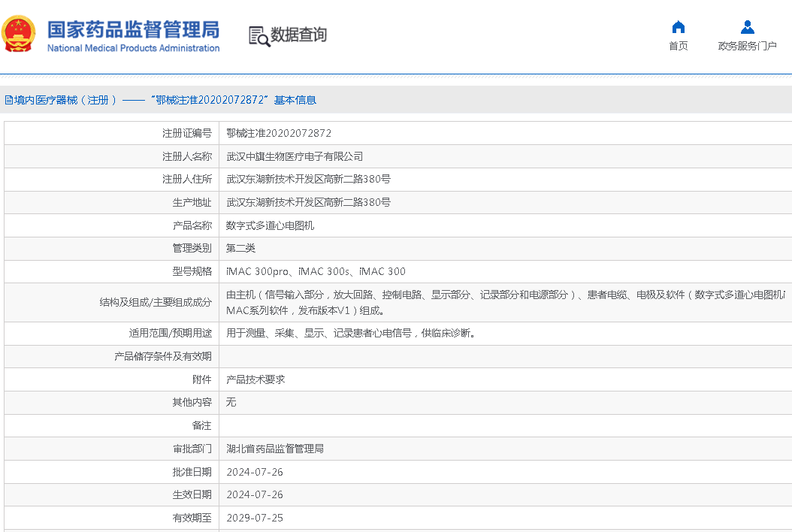
Task: Click the 附件 row label
Action: coord(202,379)
